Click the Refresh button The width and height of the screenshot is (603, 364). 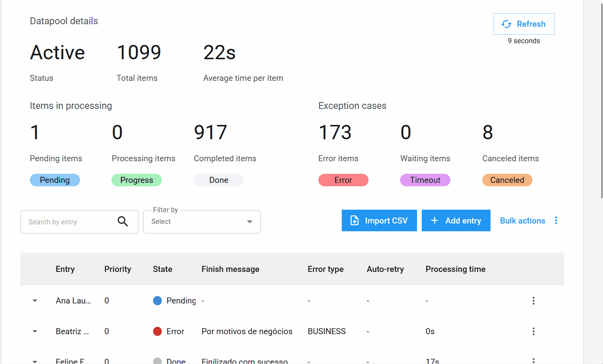tap(523, 24)
